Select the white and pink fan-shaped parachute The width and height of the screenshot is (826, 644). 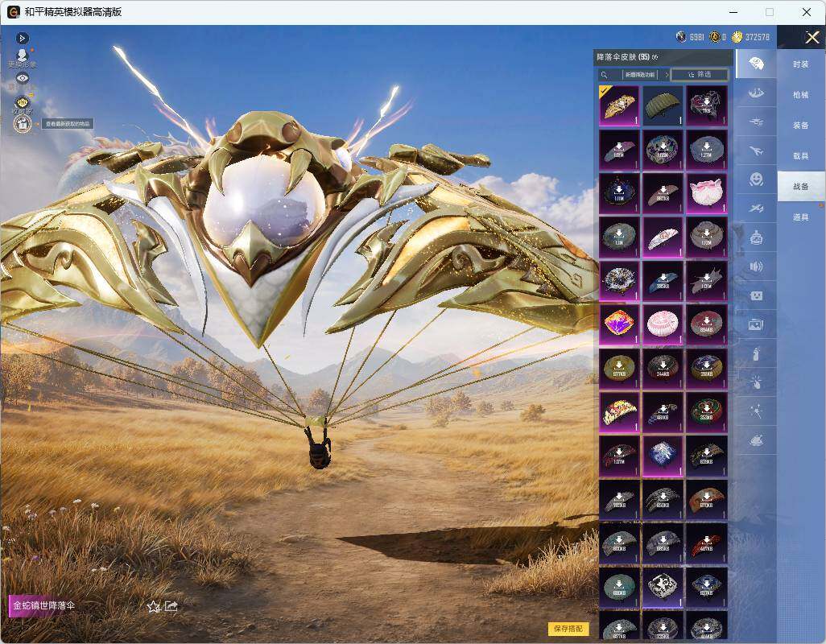663,237
